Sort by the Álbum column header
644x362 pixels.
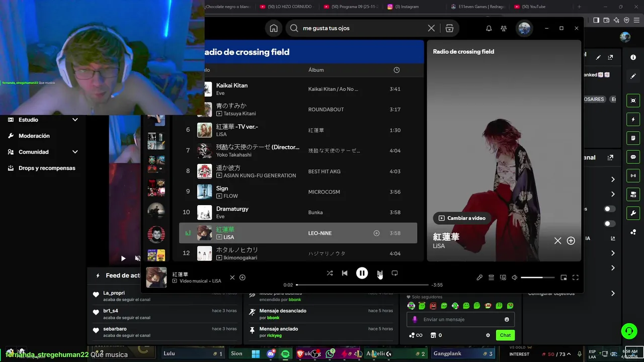point(316,70)
